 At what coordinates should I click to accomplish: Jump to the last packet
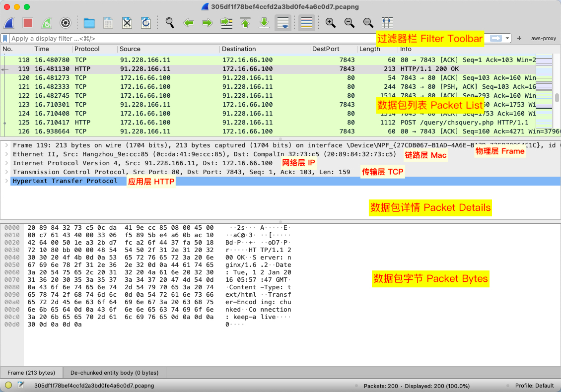point(264,23)
